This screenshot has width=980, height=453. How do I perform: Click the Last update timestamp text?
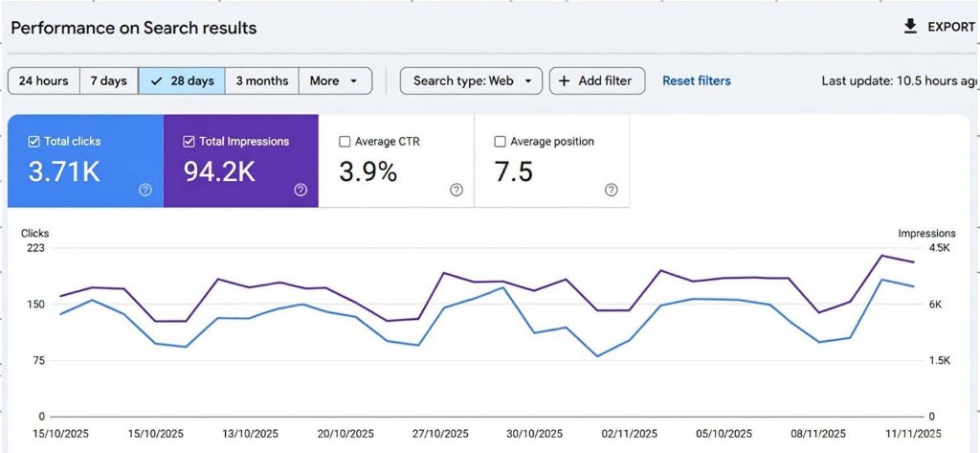point(900,80)
